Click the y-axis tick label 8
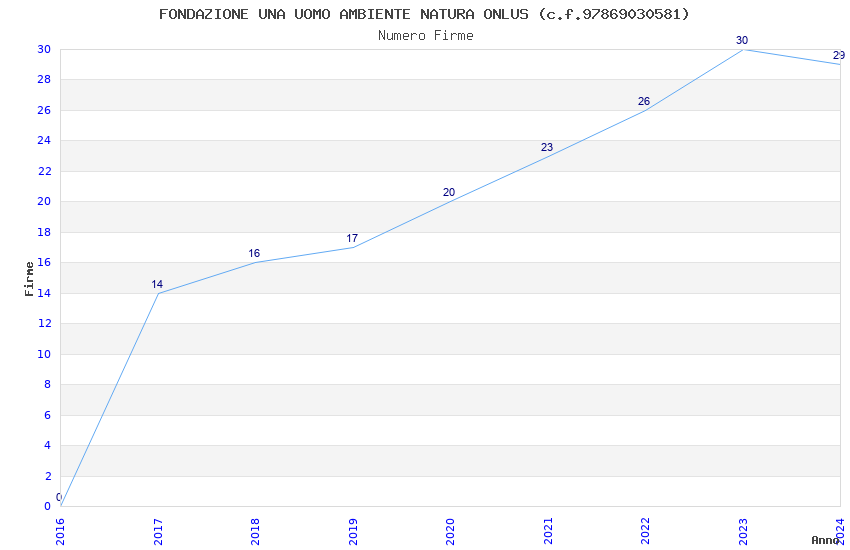Image resolution: width=850 pixels, height=550 pixels. click(x=47, y=384)
